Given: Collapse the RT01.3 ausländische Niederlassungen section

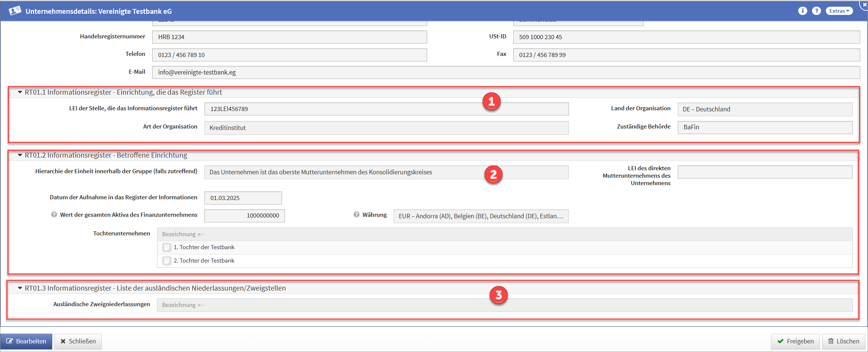Looking at the screenshot, I should point(20,288).
